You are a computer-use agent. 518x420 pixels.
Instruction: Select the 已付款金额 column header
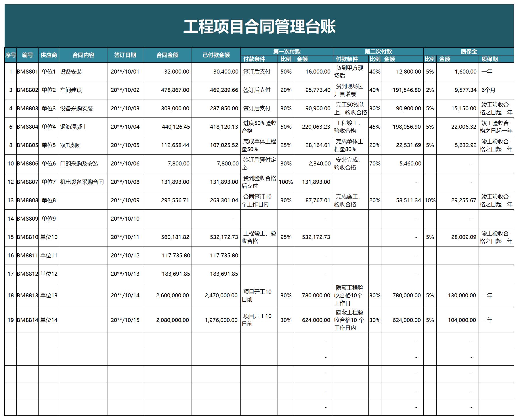[x=216, y=55]
